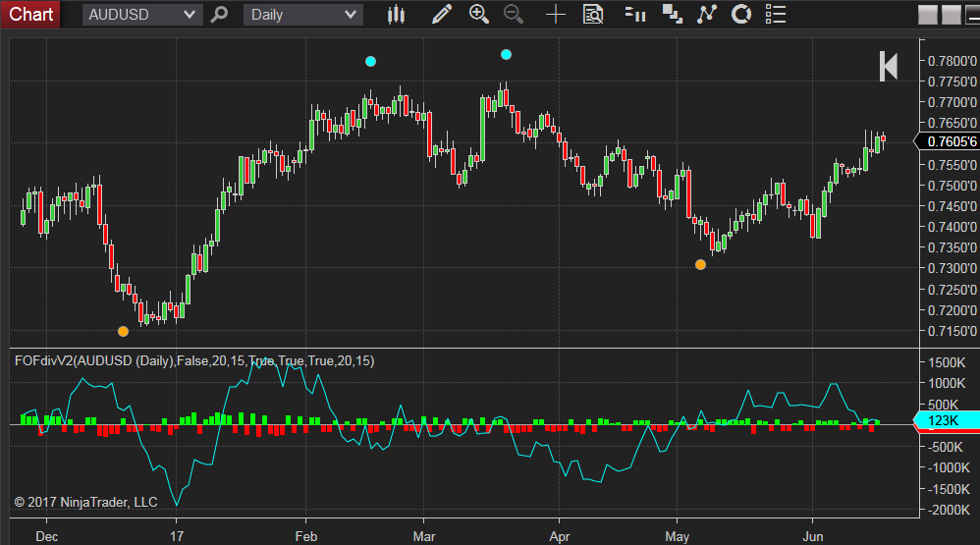Click the strategies circular arrow icon
Screen dimensions: 980x545
(x=741, y=15)
